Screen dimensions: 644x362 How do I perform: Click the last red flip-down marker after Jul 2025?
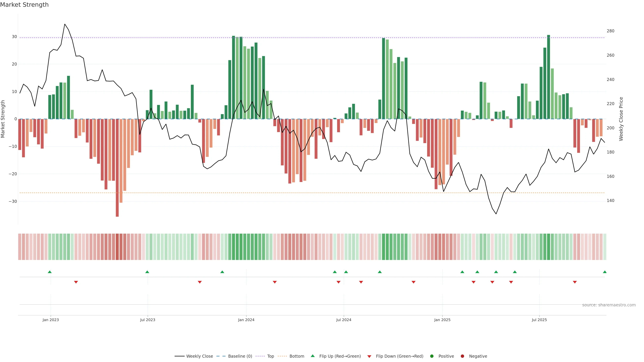(x=575, y=282)
